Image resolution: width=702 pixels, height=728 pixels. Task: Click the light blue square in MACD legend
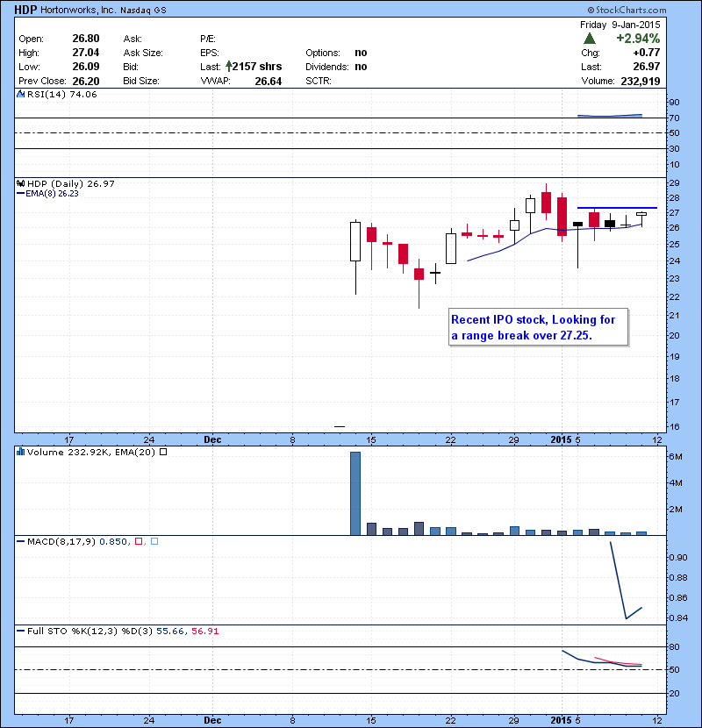click(154, 541)
